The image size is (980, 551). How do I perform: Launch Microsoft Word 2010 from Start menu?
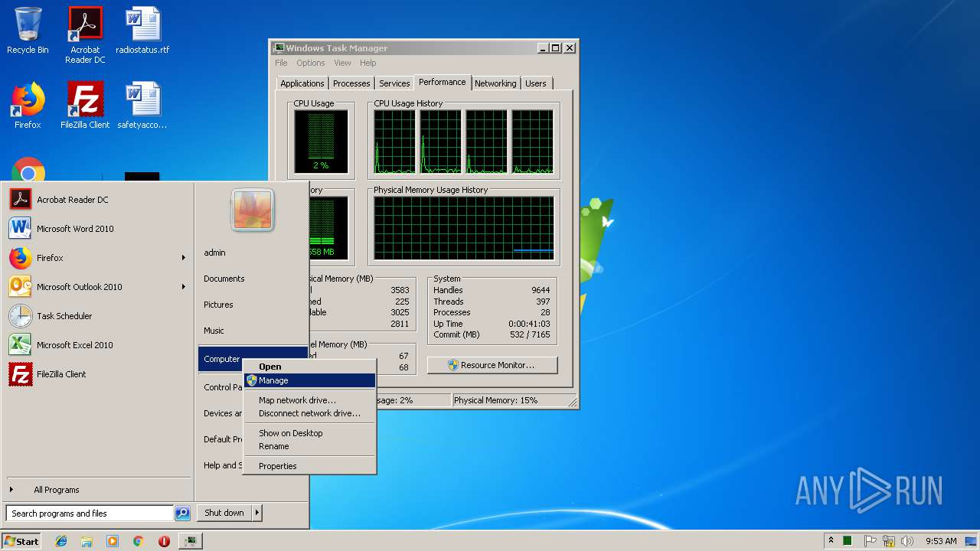click(97, 229)
